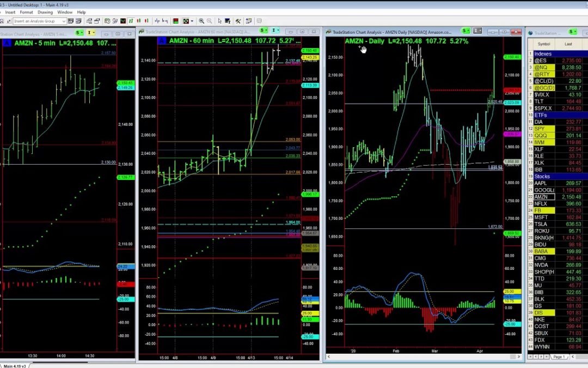Open the arrow beside the checkered pattern icon
This screenshot has width=588, height=368.
(192, 21)
